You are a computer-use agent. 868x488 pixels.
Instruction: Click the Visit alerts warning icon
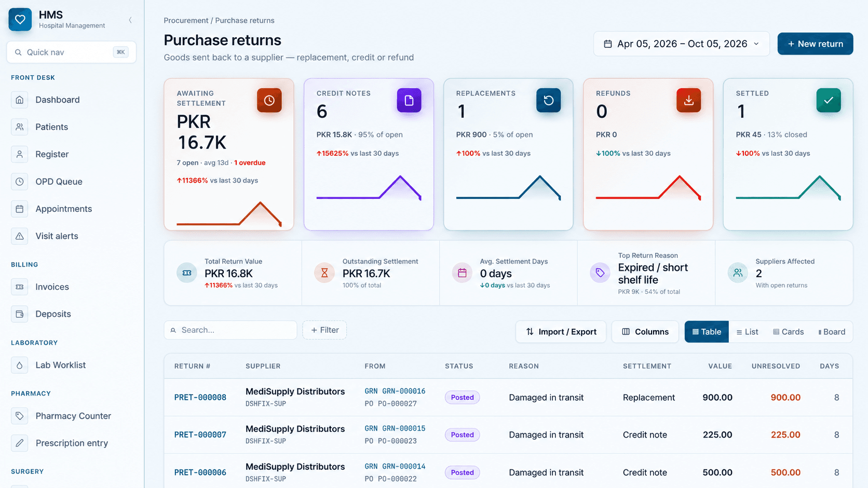tap(20, 236)
